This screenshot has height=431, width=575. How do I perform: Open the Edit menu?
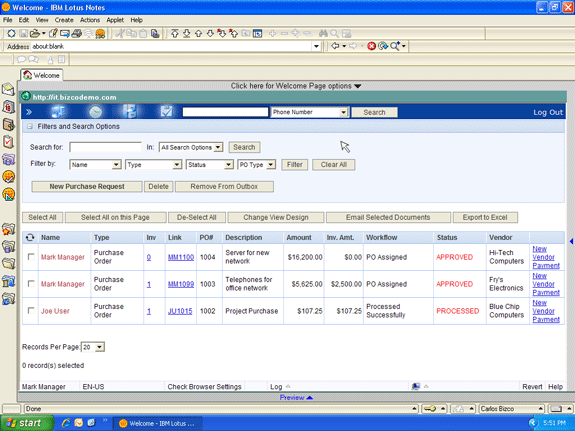[x=24, y=20]
